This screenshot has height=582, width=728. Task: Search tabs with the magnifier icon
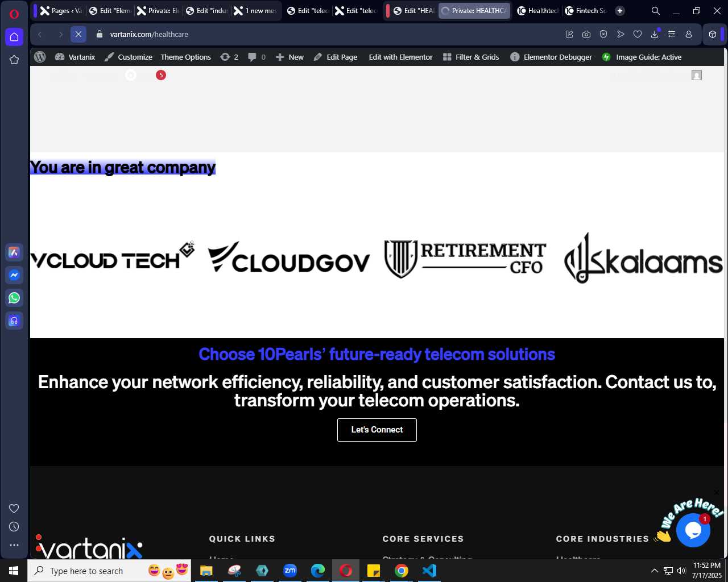point(656,11)
